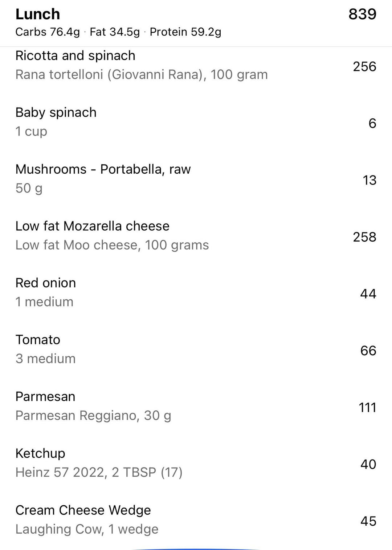Viewport: 392px width, 550px height.
Task: Select Mushrooms - Portabella, raw entry
Action: pyautogui.click(x=196, y=179)
